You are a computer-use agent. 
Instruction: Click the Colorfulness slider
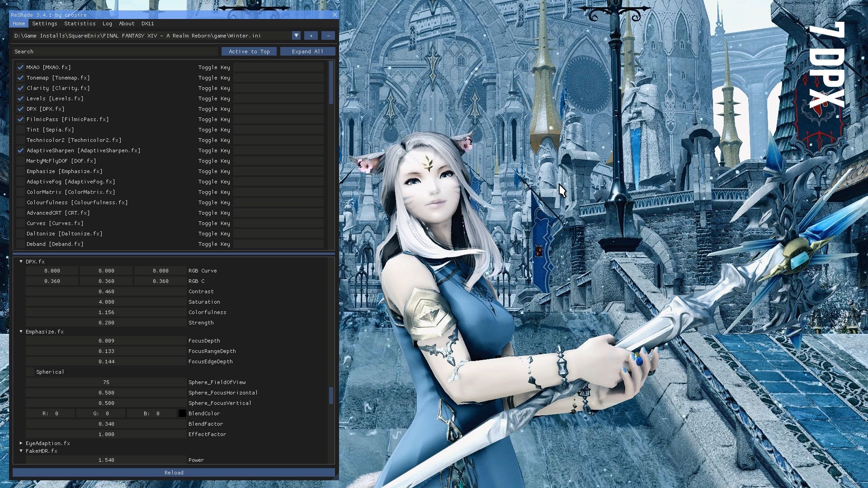tap(106, 312)
